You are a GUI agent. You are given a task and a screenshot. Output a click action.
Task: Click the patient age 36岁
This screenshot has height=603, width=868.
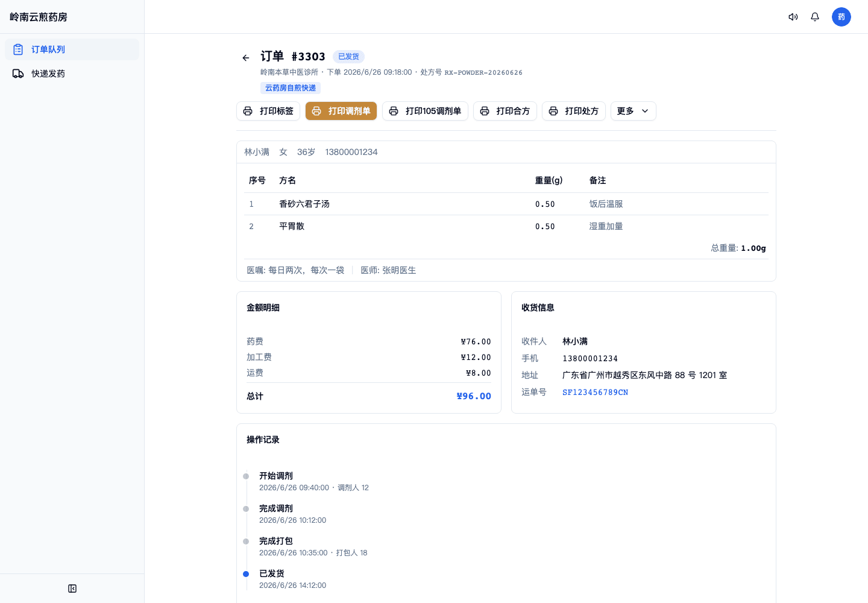tap(306, 152)
